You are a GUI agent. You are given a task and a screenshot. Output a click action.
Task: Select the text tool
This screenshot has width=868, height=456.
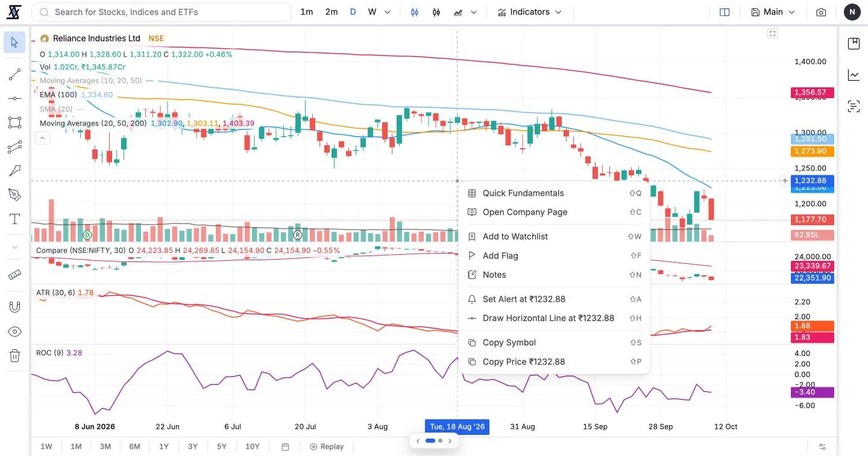[14, 219]
